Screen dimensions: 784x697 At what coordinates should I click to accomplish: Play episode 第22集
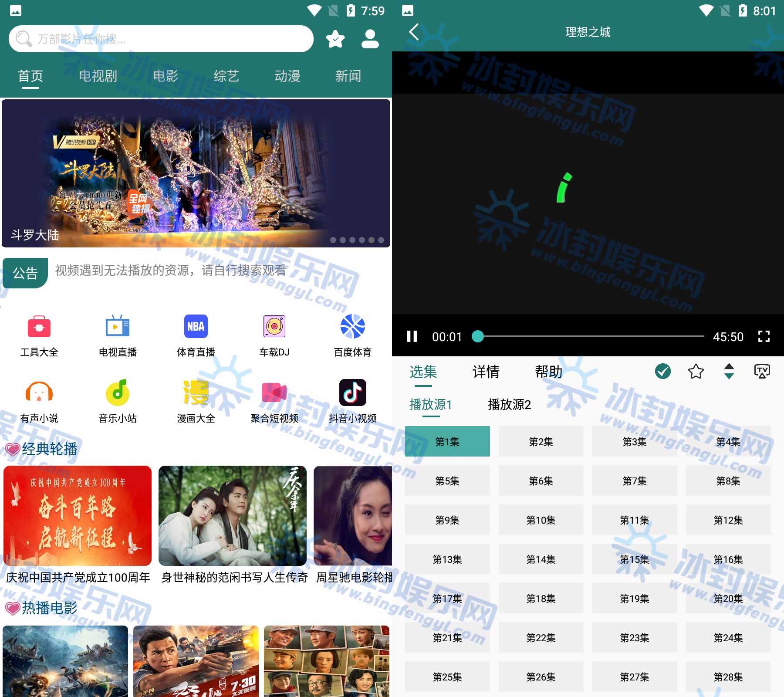[541, 637]
